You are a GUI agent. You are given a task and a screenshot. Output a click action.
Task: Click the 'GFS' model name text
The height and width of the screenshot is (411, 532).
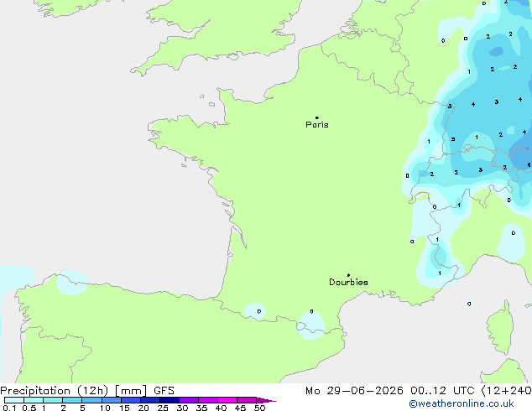pos(164,391)
